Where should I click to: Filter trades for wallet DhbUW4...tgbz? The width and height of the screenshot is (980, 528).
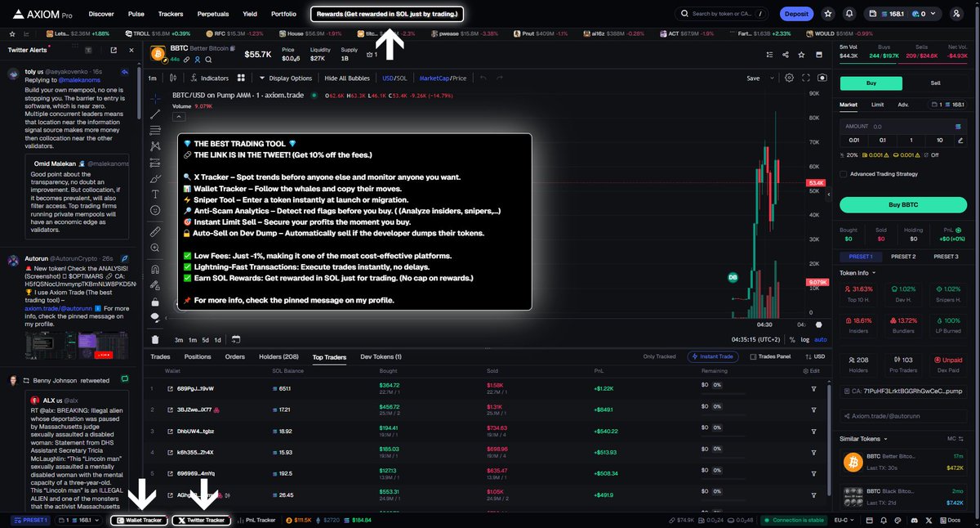coord(813,431)
